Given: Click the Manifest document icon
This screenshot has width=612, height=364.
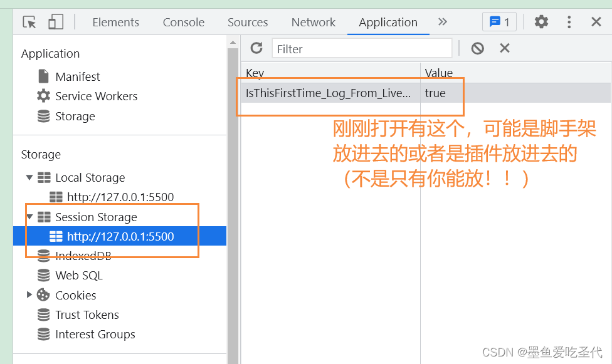Looking at the screenshot, I should [x=44, y=76].
